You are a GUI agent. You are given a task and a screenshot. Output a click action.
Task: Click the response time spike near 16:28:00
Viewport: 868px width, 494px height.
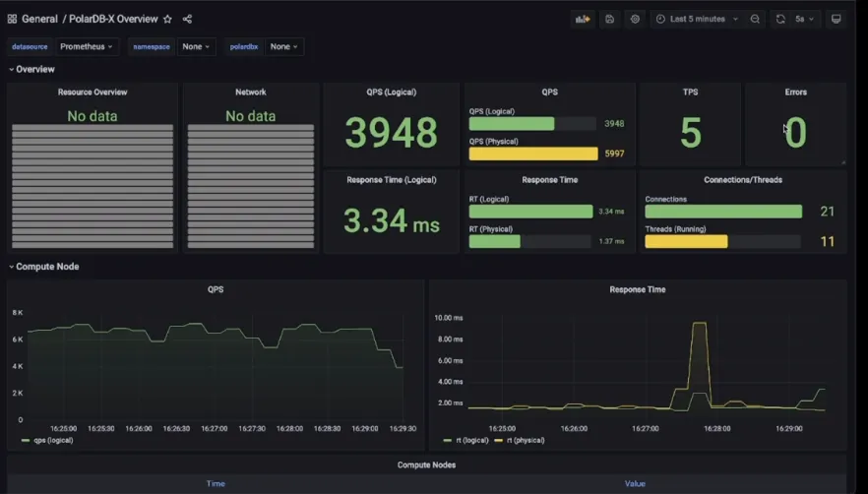coord(700,324)
